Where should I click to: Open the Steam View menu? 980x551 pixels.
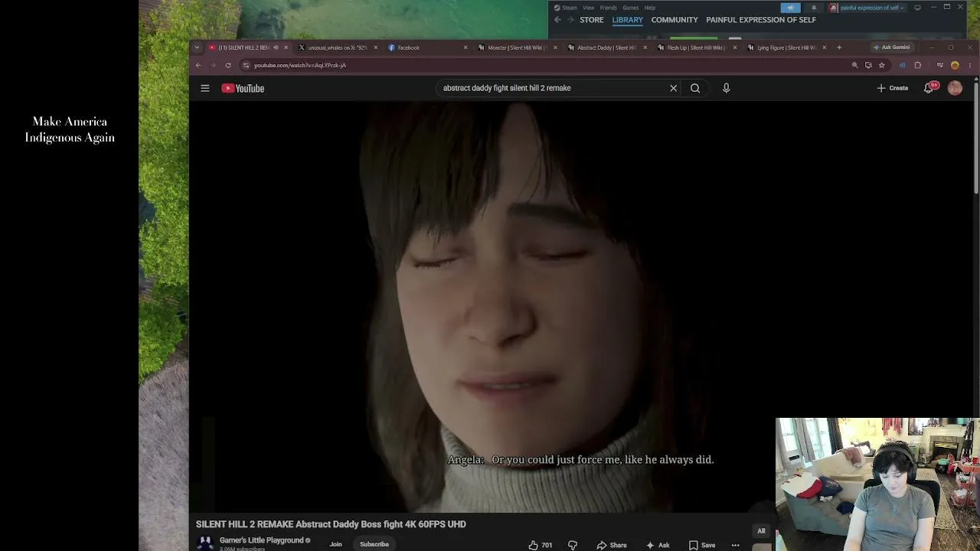(x=588, y=8)
